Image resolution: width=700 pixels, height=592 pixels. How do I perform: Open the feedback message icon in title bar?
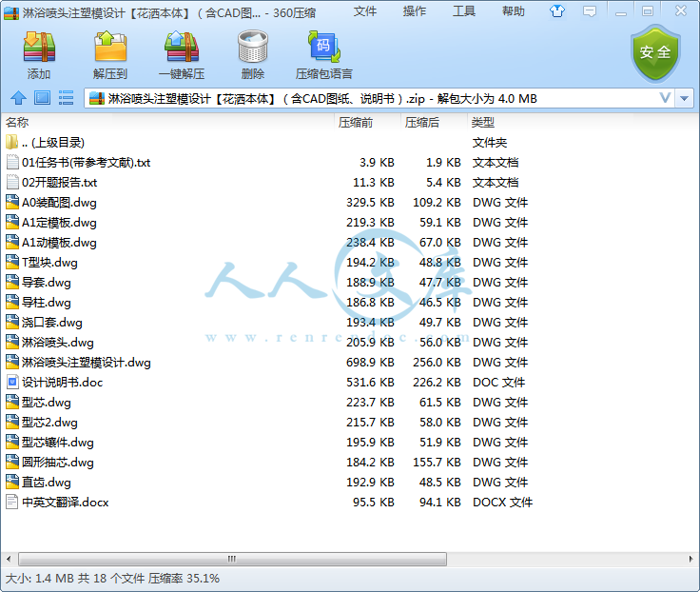(x=590, y=11)
